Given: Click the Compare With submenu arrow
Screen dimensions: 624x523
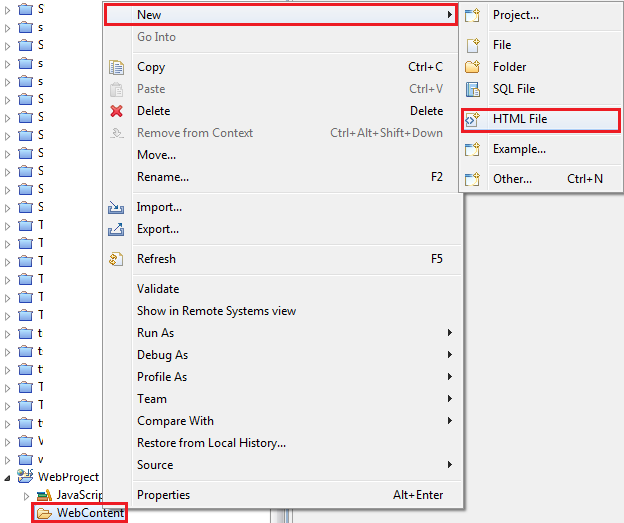Looking at the screenshot, I should click(449, 420).
